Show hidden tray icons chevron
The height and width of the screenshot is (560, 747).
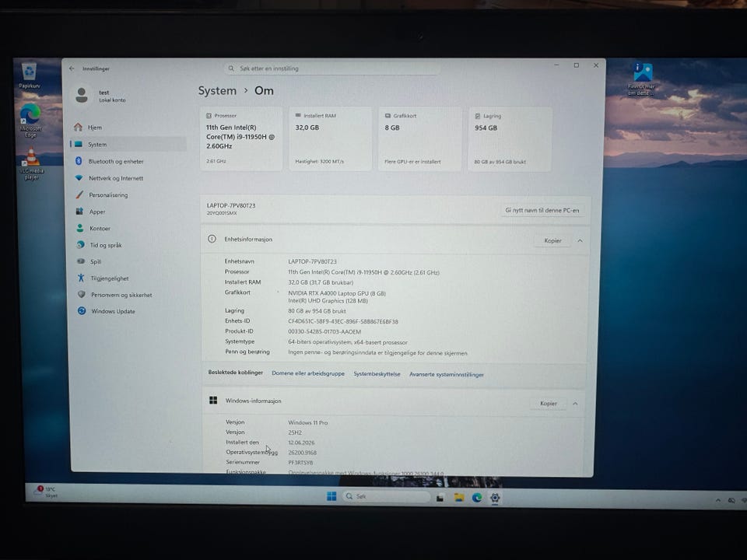(x=718, y=500)
